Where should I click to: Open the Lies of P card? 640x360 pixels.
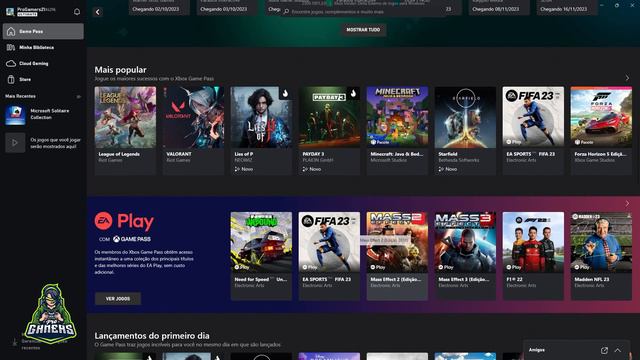[261, 131]
